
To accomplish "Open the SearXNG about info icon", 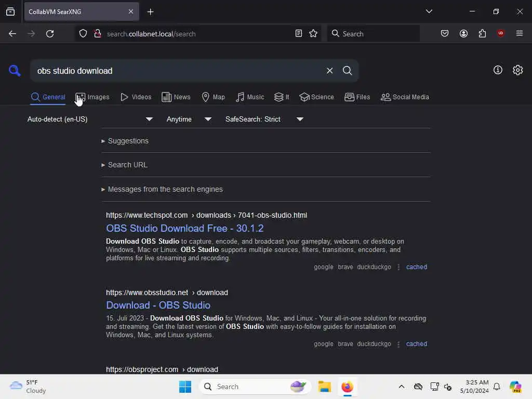I will (498, 70).
